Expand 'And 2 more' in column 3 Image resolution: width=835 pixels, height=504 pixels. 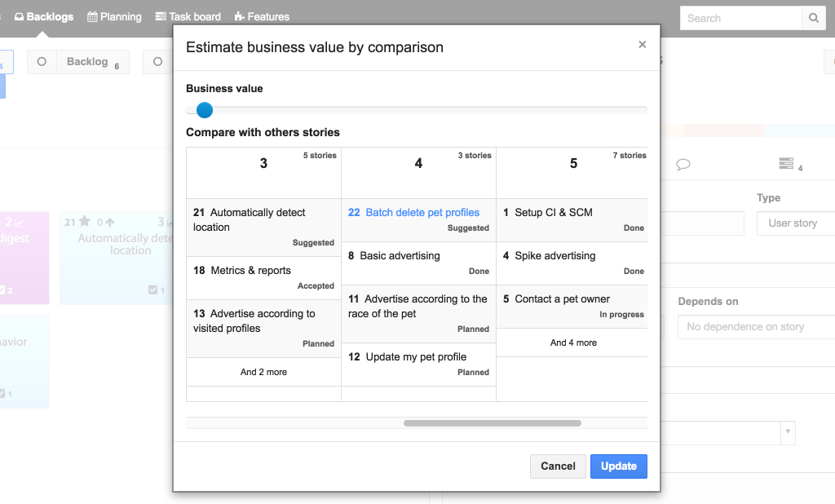263,372
